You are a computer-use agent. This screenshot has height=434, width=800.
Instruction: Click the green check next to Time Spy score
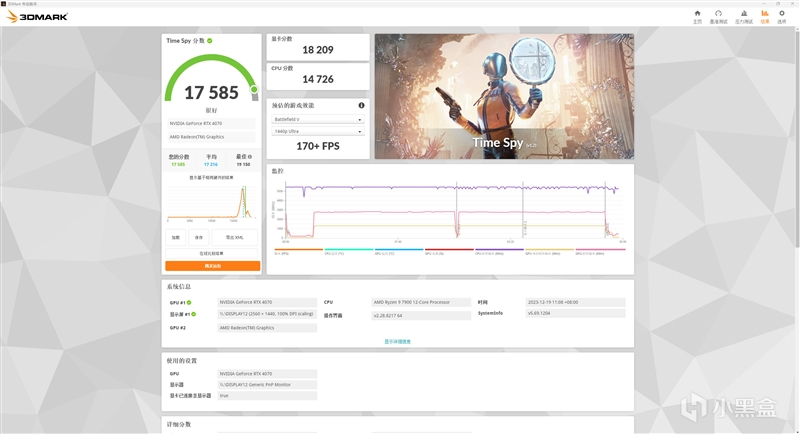click(210, 41)
